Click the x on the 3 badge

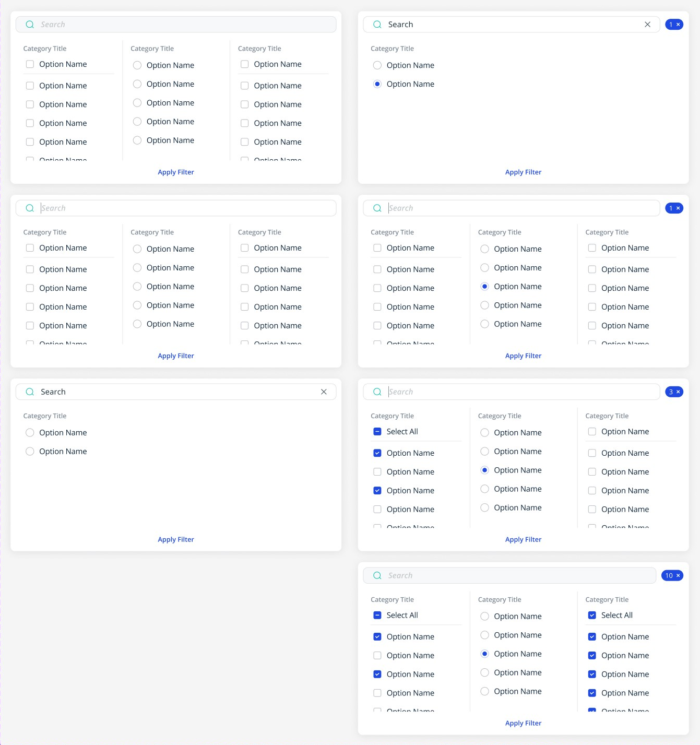click(x=678, y=392)
